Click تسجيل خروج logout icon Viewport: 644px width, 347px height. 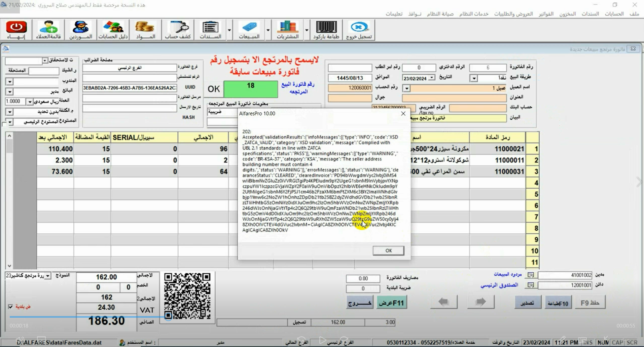point(359,30)
